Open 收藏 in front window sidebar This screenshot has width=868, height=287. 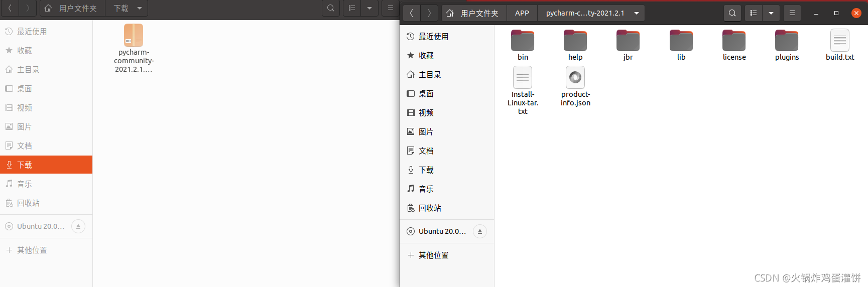click(x=447, y=55)
